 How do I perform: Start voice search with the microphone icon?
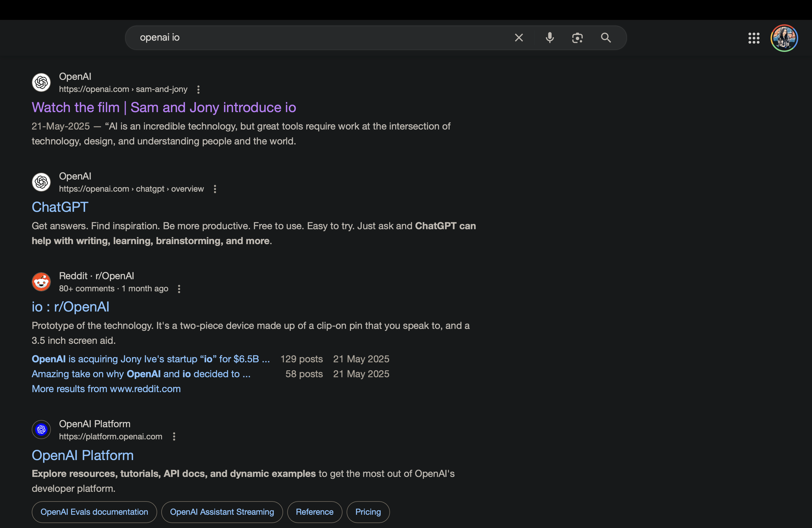[x=550, y=38]
